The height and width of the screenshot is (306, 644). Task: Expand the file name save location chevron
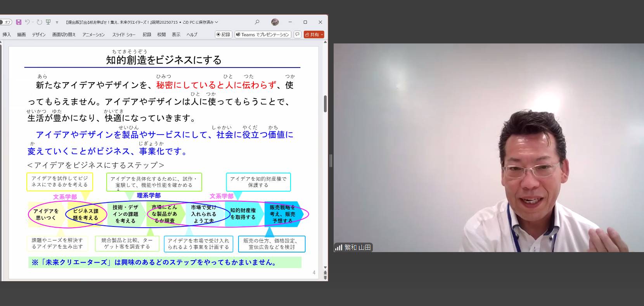pos(216,22)
